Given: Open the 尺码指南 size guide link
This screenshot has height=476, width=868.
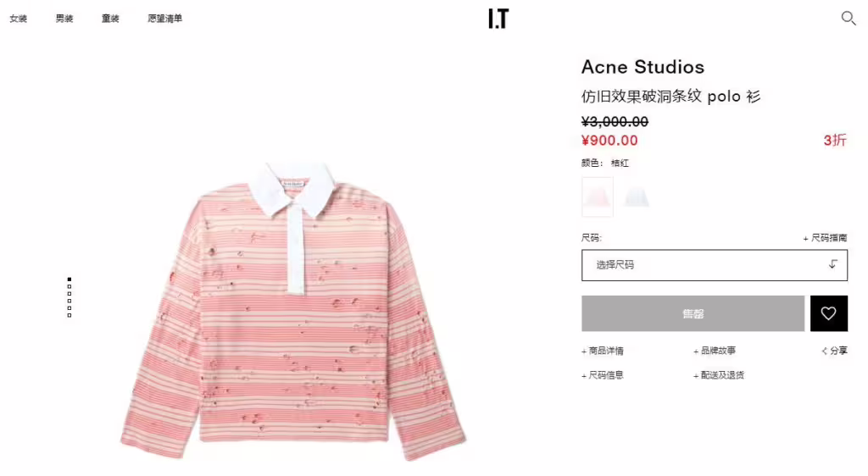Looking at the screenshot, I should click(x=825, y=238).
